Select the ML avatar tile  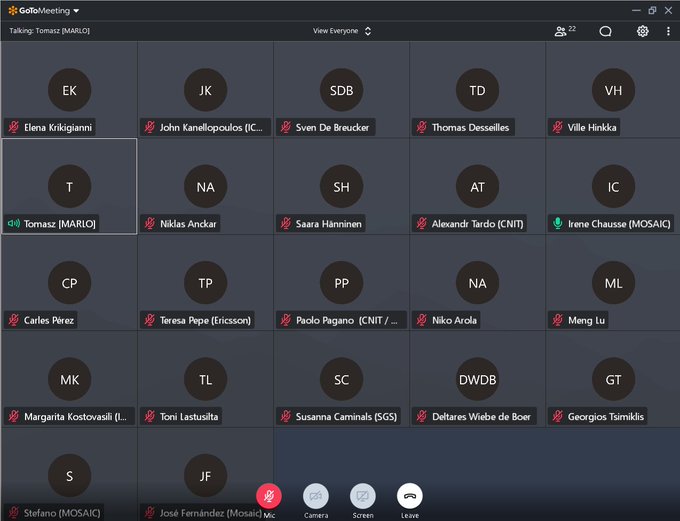click(613, 282)
